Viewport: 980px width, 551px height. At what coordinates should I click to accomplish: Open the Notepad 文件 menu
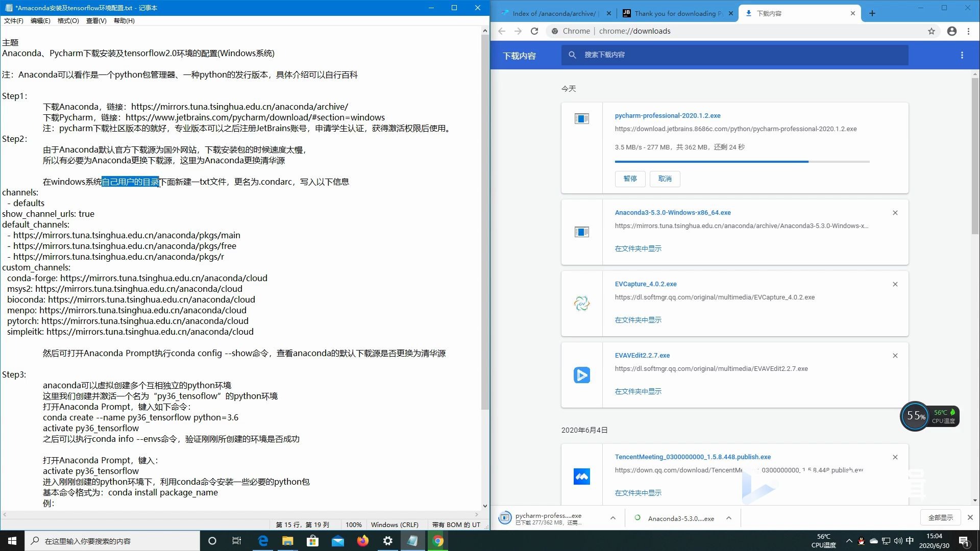coord(13,20)
